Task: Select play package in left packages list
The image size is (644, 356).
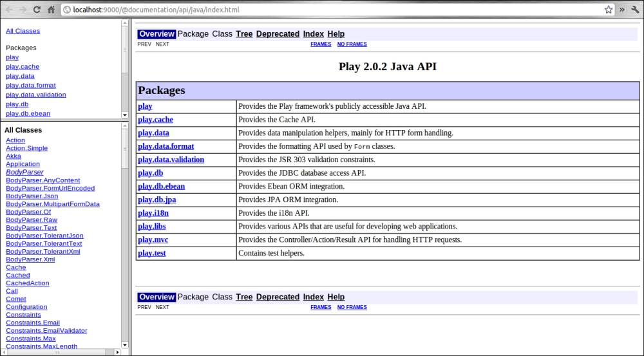Action: 12,57
